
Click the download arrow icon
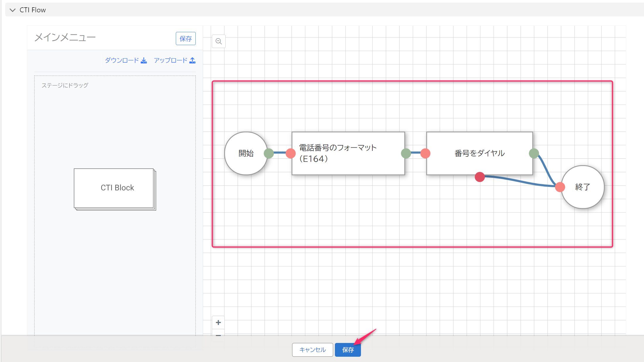pyautogui.click(x=144, y=60)
